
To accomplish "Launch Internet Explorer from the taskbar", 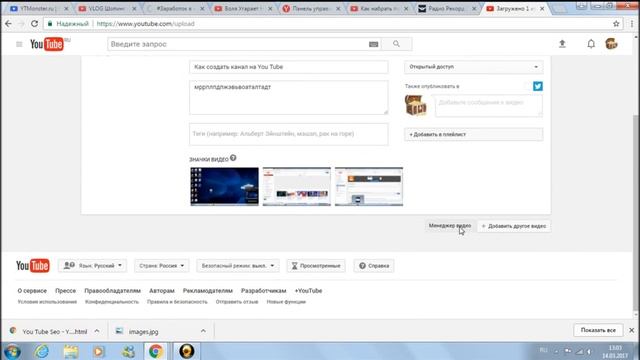I will click(x=42, y=351).
